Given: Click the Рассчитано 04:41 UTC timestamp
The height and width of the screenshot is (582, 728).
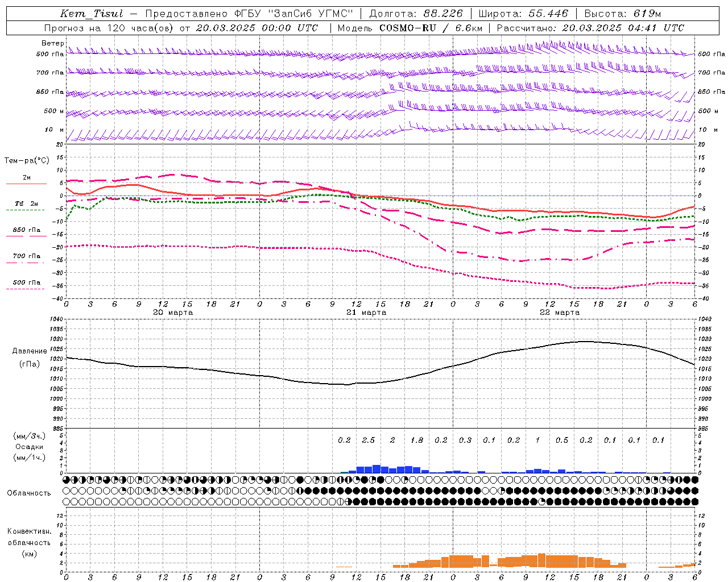Looking at the screenshot, I should pyautogui.click(x=590, y=28).
